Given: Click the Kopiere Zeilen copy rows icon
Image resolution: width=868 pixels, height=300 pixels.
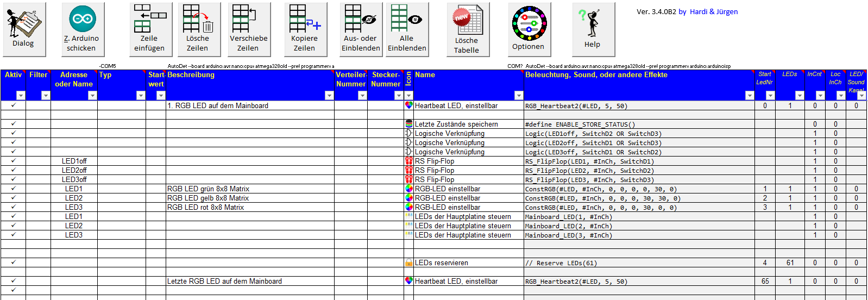Looking at the screenshot, I should pos(305,29).
